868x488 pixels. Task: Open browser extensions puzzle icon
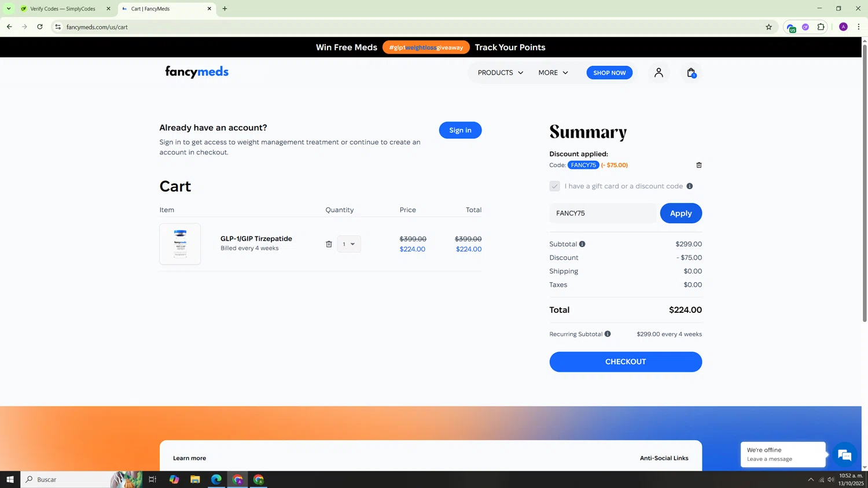821,27
